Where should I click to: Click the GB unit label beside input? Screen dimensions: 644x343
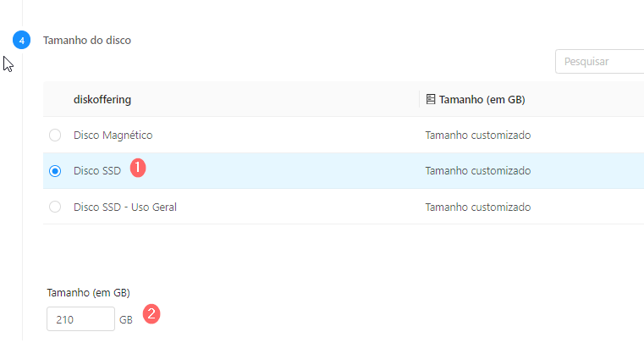pyautogui.click(x=126, y=319)
